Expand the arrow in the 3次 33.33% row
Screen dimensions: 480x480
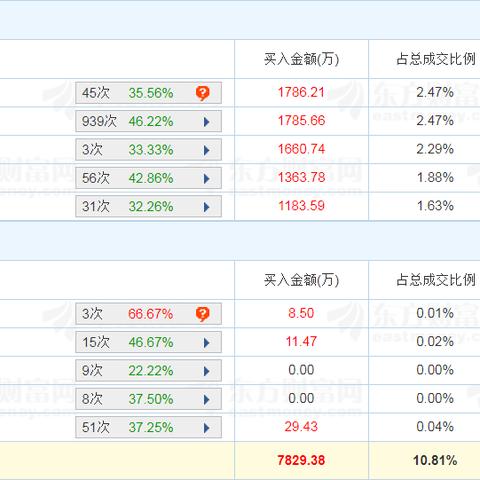tap(206, 150)
